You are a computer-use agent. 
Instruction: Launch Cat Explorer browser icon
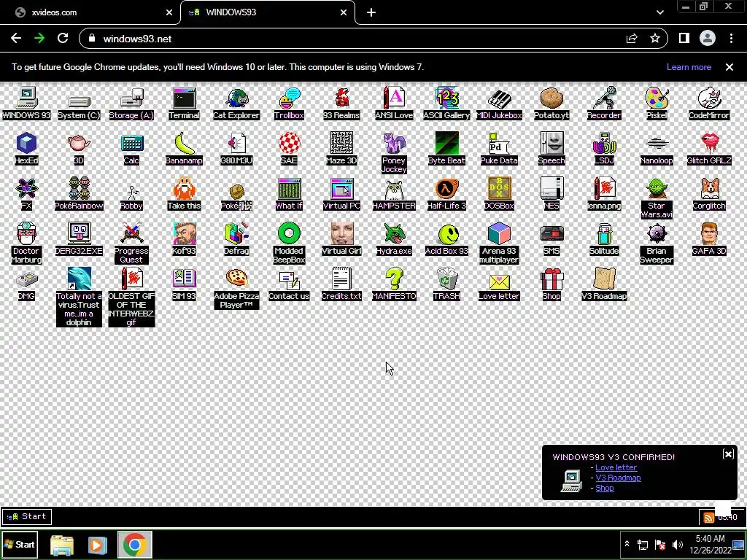(x=236, y=104)
